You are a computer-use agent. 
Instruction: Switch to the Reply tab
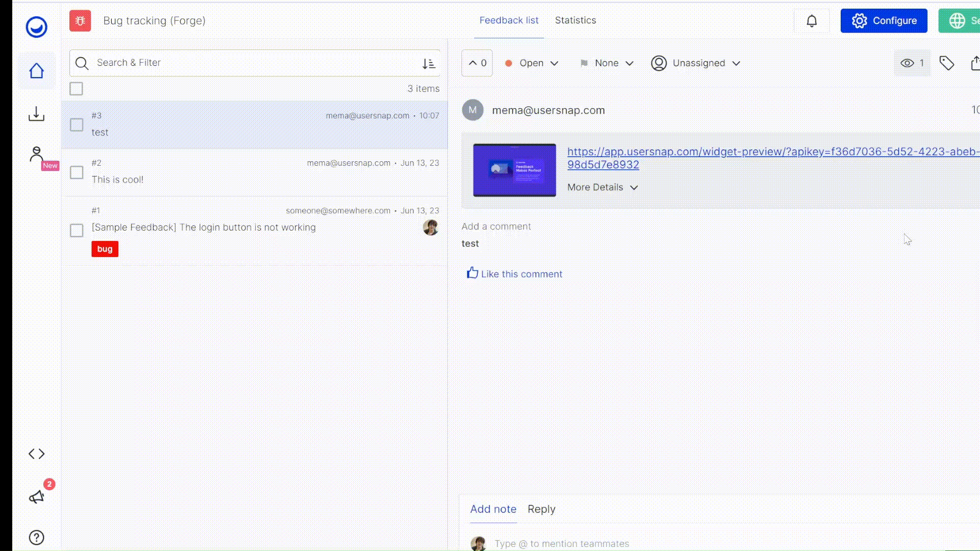pyautogui.click(x=541, y=509)
